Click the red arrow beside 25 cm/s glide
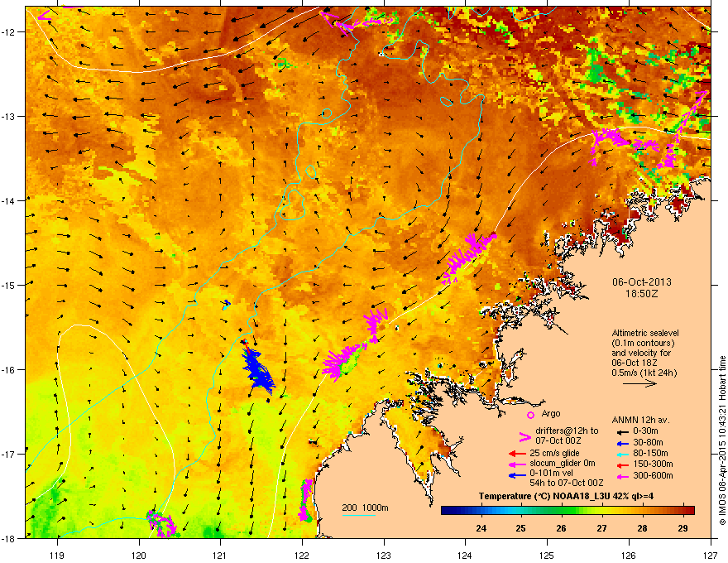The height and width of the screenshot is (563, 728). coord(517,454)
